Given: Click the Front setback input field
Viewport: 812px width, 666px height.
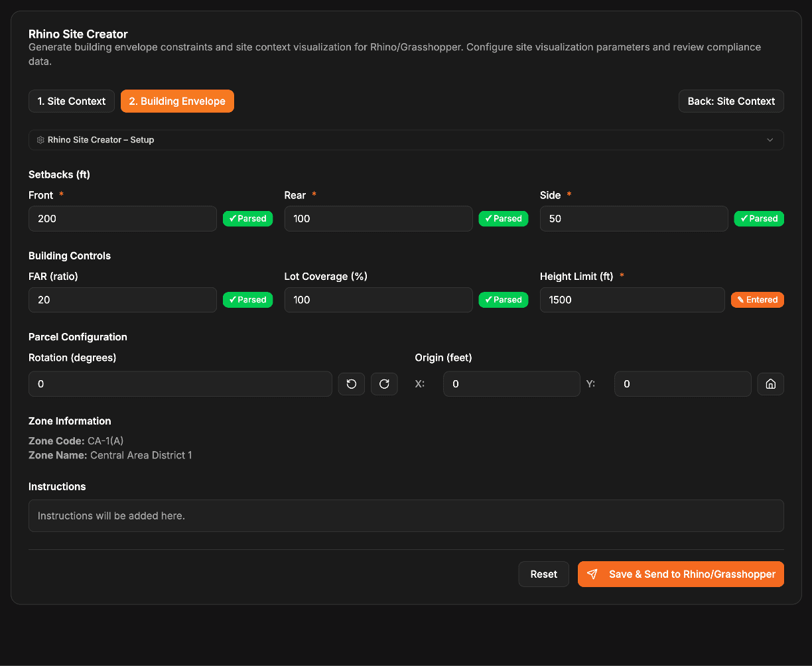Looking at the screenshot, I should (123, 219).
